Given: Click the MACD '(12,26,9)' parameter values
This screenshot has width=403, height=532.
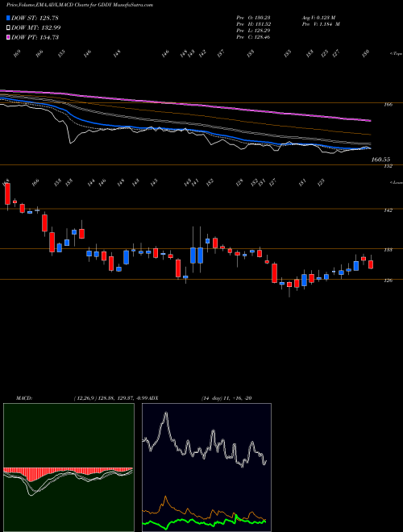Looking at the screenshot, I should coord(85,397).
